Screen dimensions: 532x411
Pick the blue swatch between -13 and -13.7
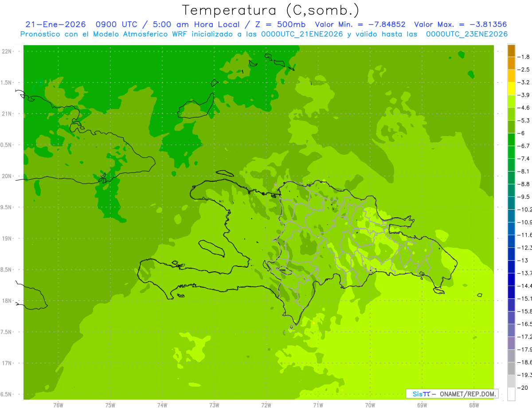point(511,266)
